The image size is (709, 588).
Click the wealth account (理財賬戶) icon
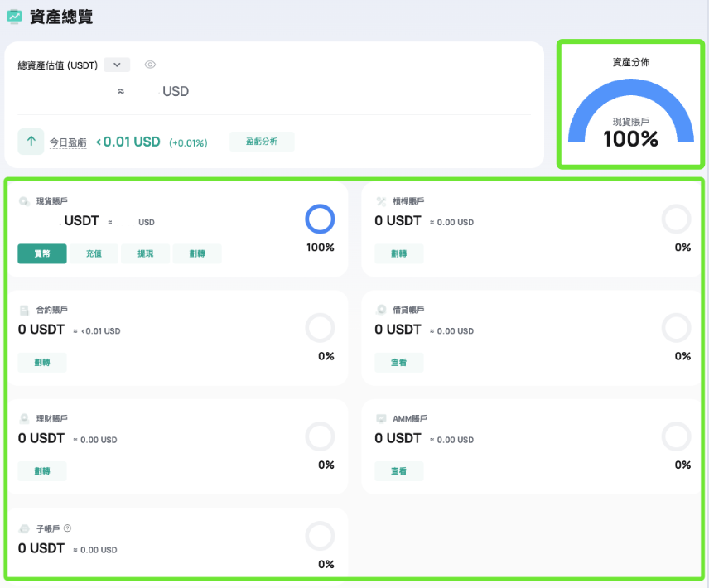pos(25,419)
